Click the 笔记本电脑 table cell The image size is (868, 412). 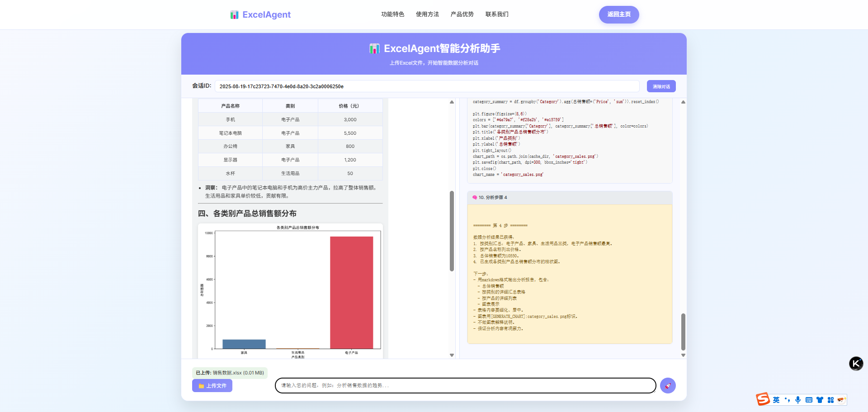(231, 133)
